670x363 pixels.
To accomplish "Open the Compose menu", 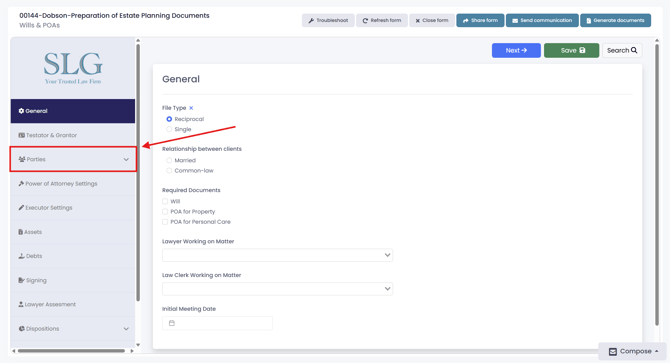I will tap(633, 351).
